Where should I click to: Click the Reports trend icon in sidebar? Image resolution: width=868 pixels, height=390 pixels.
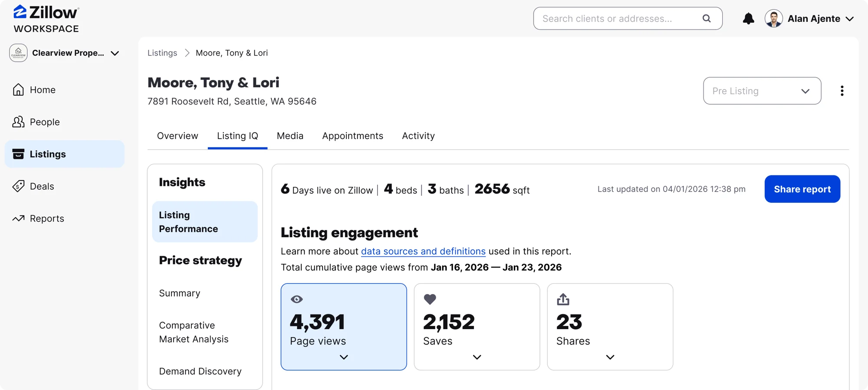coord(18,218)
